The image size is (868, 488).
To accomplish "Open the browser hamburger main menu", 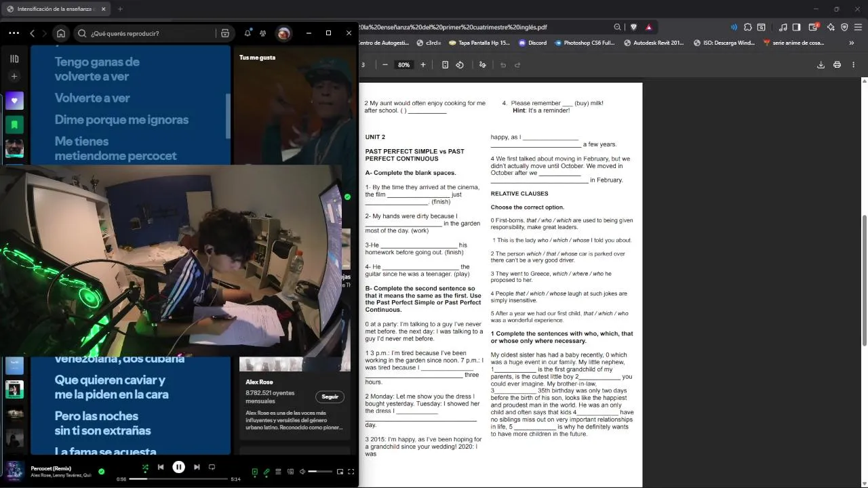I will pyautogui.click(x=859, y=27).
